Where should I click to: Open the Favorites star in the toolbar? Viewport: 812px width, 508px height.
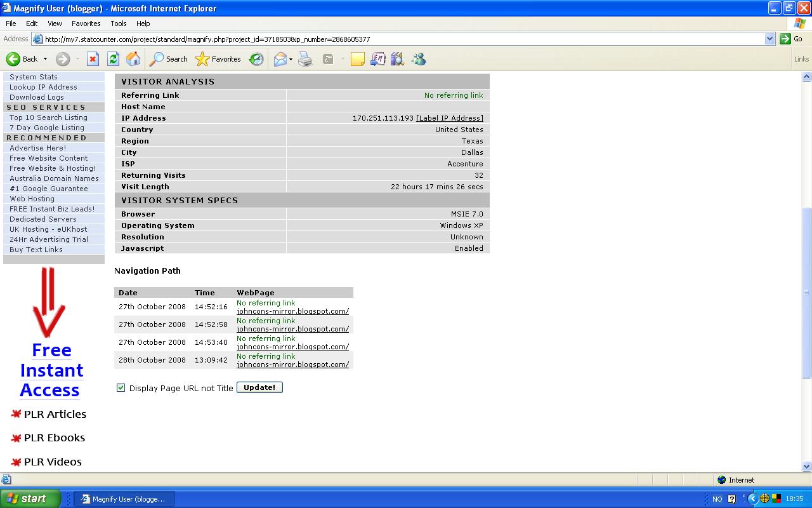218,59
